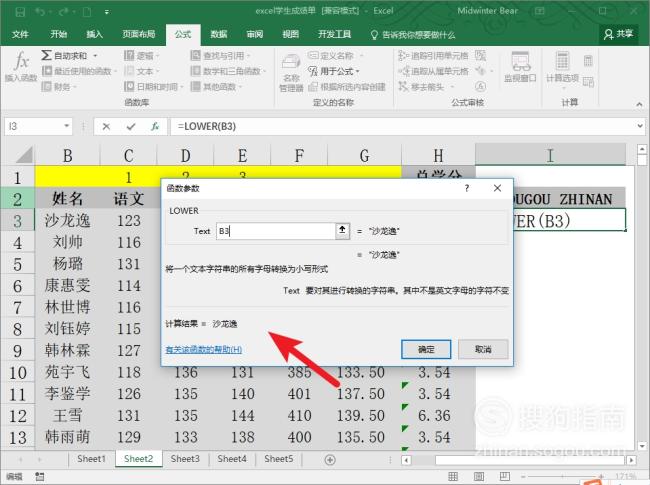650x485 pixels.
Task: Click the Text argument input field
Action: pyautogui.click(x=275, y=231)
